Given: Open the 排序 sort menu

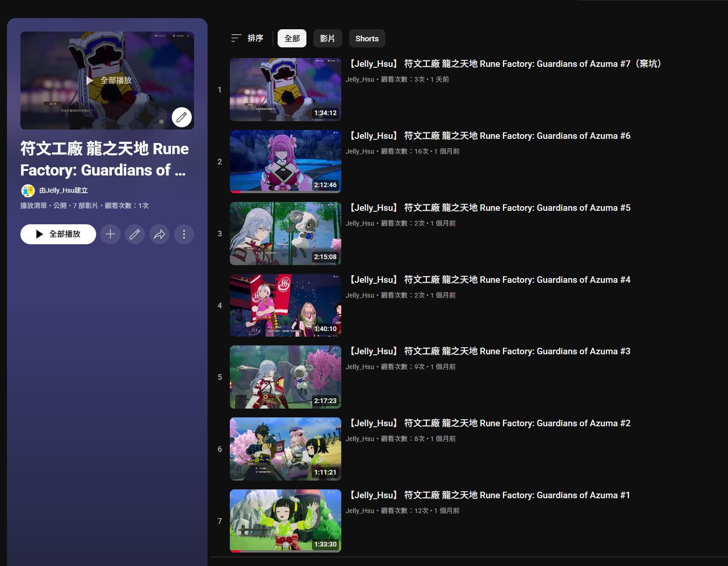Looking at the screenshot, I should pos(247,38).
